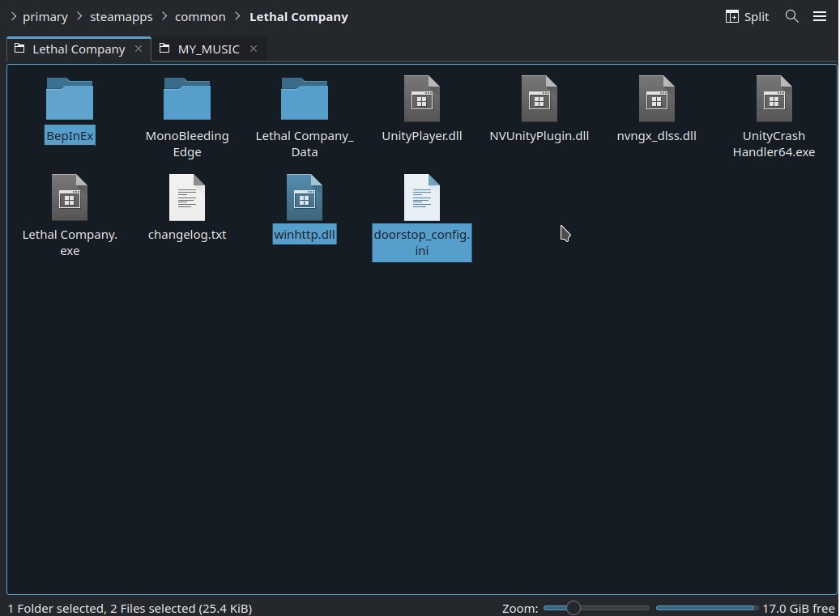This screenshot has width=840, height=616.
Task: Select the UnityCrashHandler64.exe file icon
Action: (x=774, y=99)
